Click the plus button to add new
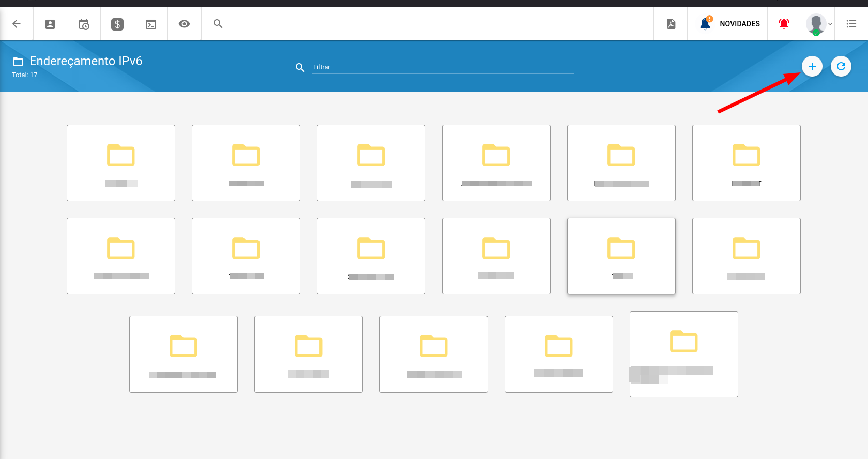The image size is (868, 459). pos(812,66)
